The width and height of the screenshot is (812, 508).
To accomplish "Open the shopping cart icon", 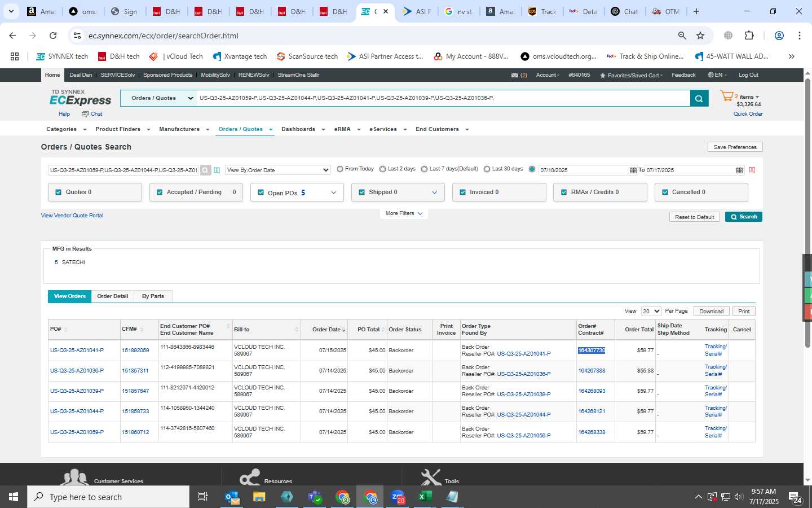I will [x=726, y=97].
